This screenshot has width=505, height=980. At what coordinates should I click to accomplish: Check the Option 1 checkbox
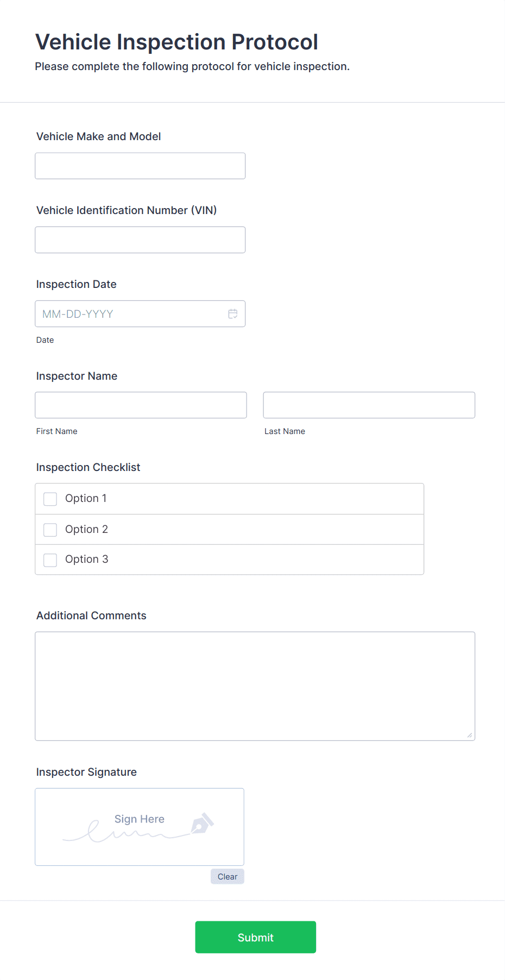[50, 498]
